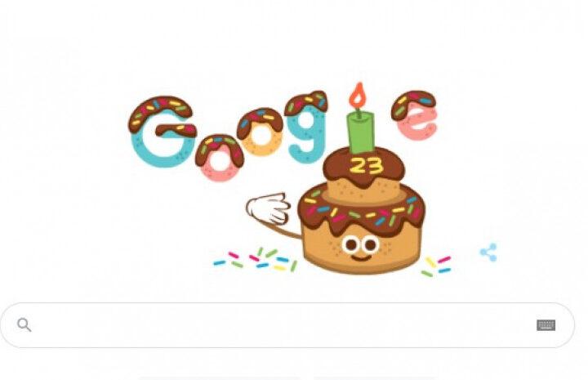
Task: Click the magnifying glass search icon
Action: coord(24,324)
